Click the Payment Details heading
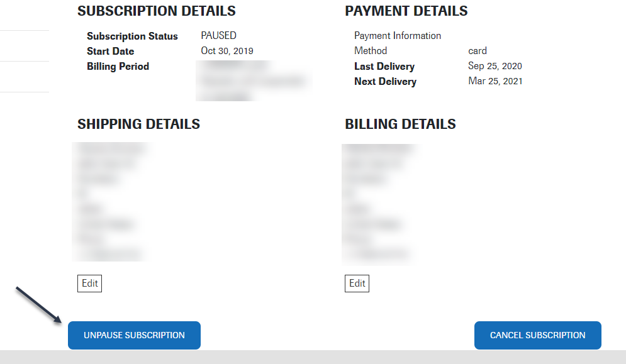Image resolution: width=626 pixels, height=364 pixels. pyautogui.click(x=406, y=11)
